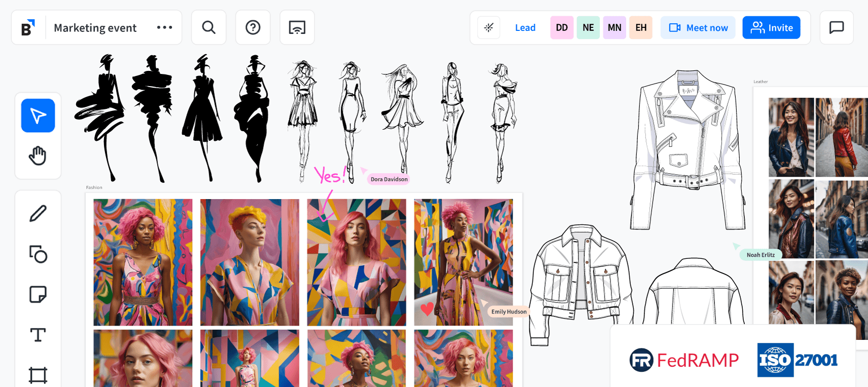Image resolution: width=868 pixels, height=387 pixels.
Task: Select the pen drawing tool
Action: click(x=38, y=213)
